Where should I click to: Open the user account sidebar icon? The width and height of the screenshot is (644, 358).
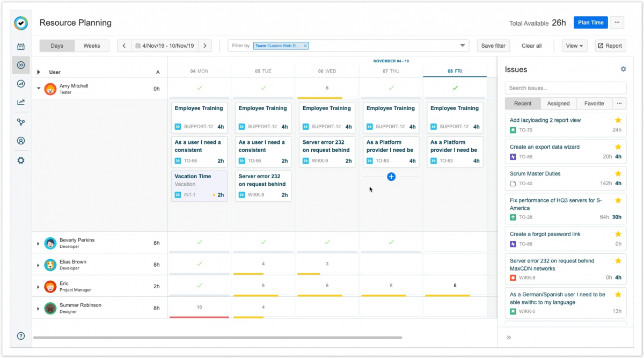tap(21, 141)
